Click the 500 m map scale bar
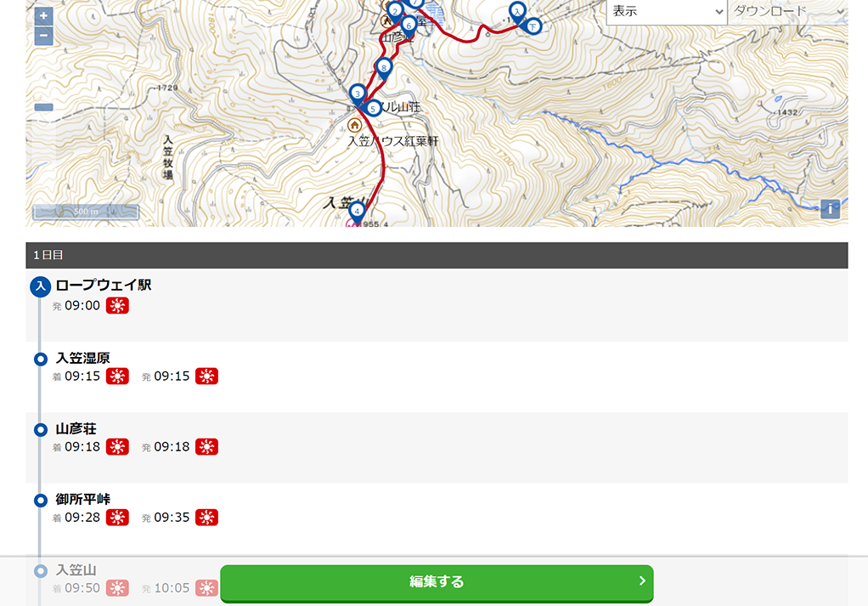The width and height of the screenshot is (868, 606). pos(86,212)
